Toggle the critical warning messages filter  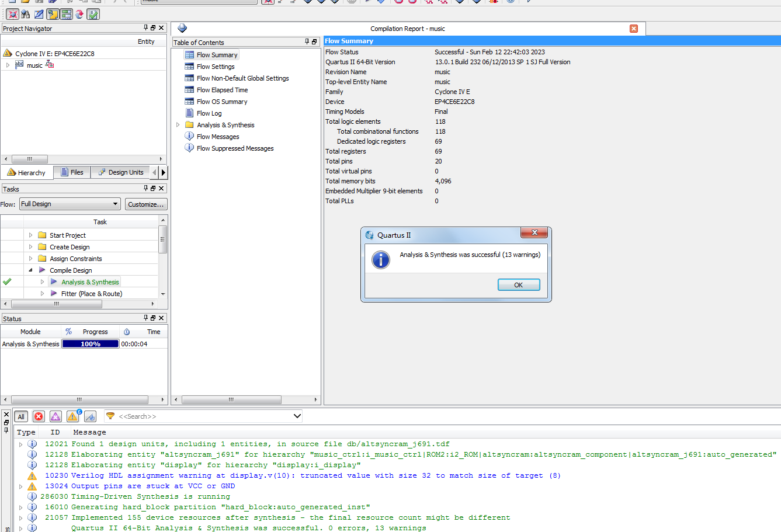pos(55,416)
